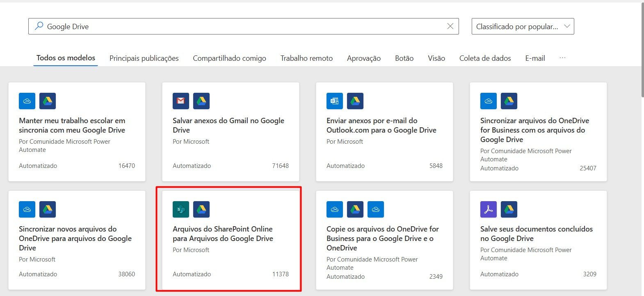This screenshot has height=296, width=644.
Task: Open the Coleta de dados tab
Action: (485, 58)
